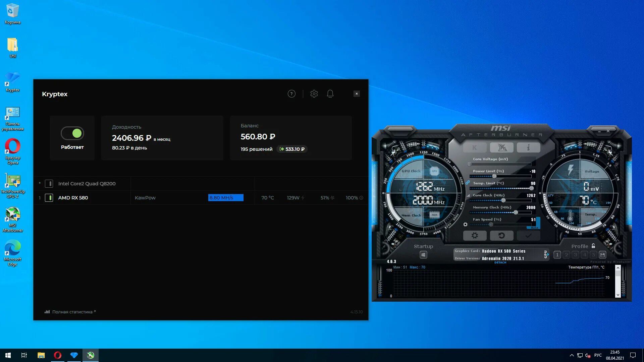Select Afterburner profile 5
The image size is (644, 362).
(593, 255)
